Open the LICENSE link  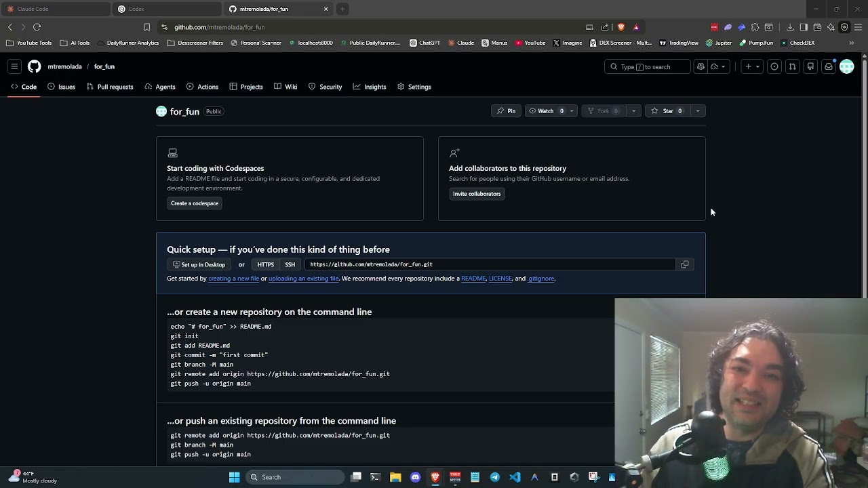point(500,279)
